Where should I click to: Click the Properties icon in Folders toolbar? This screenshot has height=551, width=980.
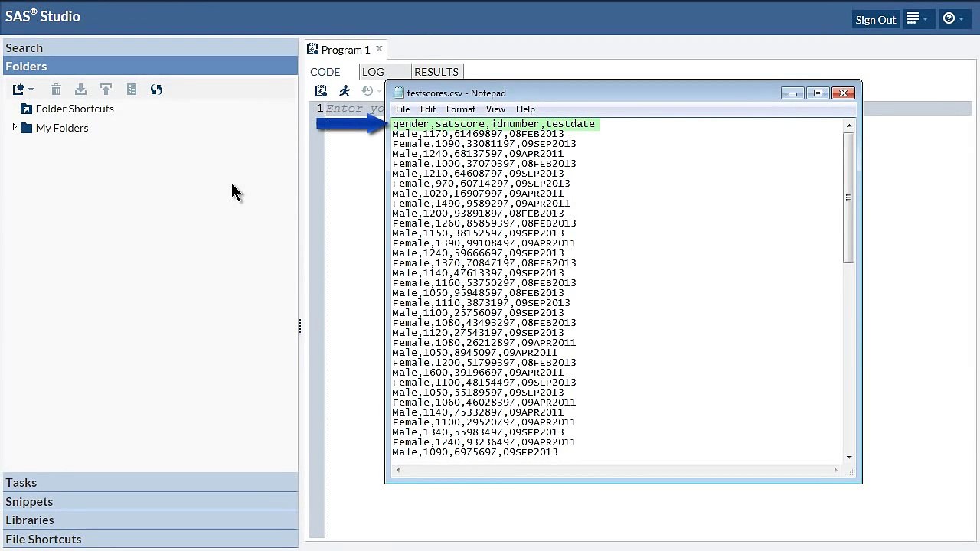[132, 90]
